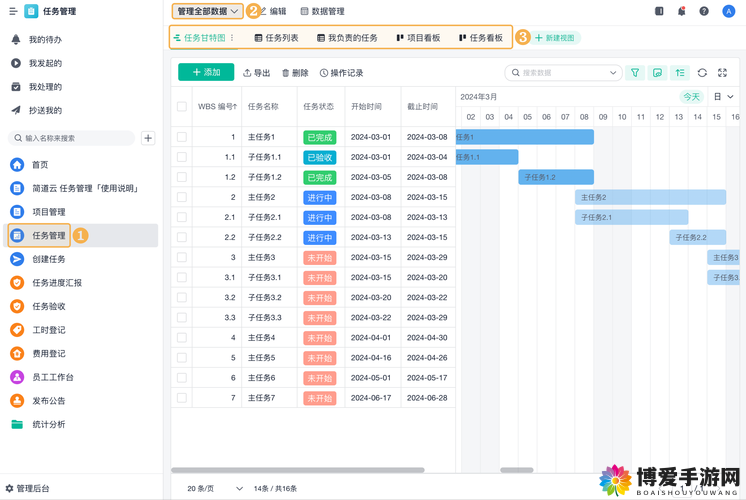Check the 主任务4 row checkbox
746x500 pixels.
pos(182,338)
